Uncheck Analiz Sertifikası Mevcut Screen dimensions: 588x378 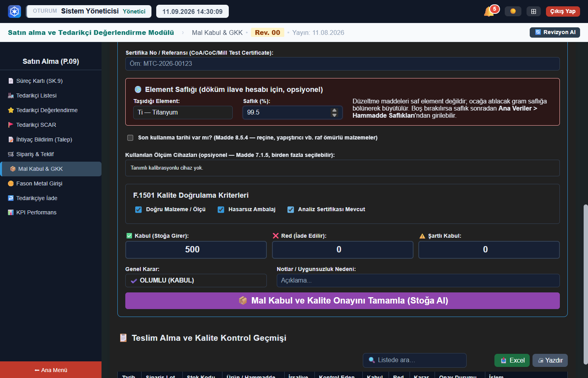coord(291,210)
